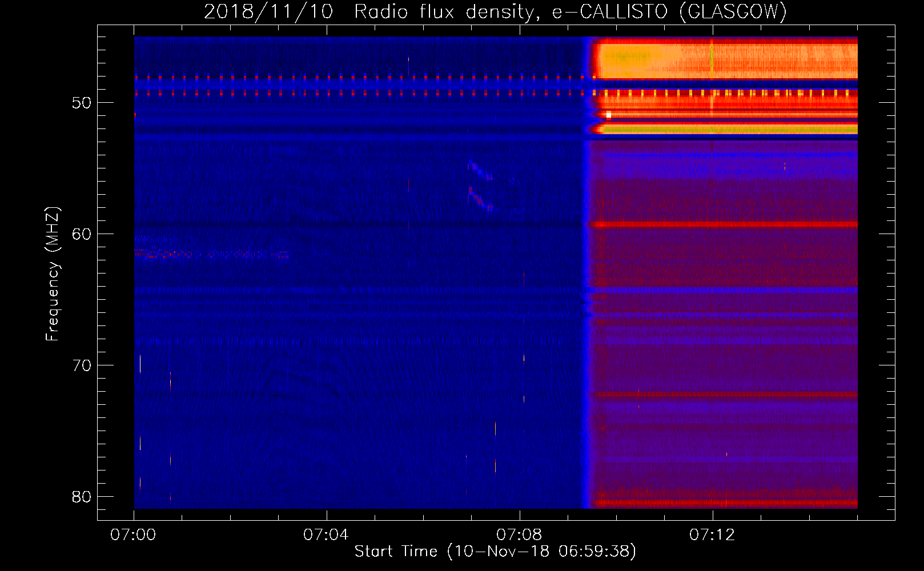
Task: Click the 70 frequency tick label
Action: (82, 365)
